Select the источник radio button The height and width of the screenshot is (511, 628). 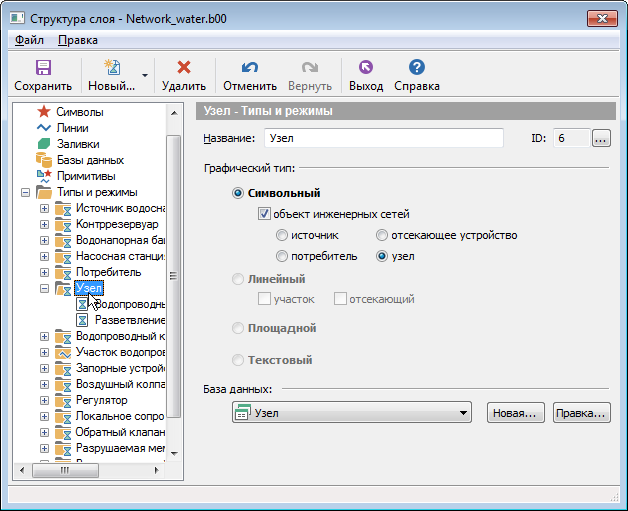pyautogui.click(x=282, y=235)
